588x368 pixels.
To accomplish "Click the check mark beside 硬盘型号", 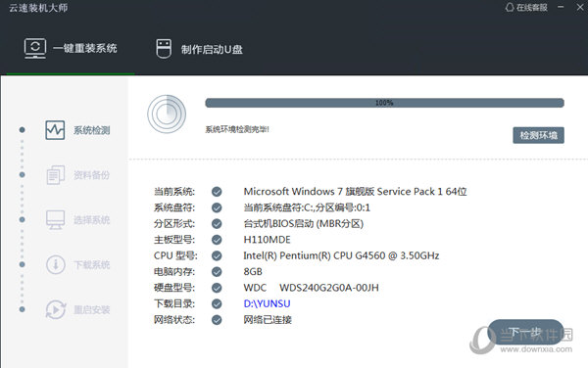I will tap(217, 288).
